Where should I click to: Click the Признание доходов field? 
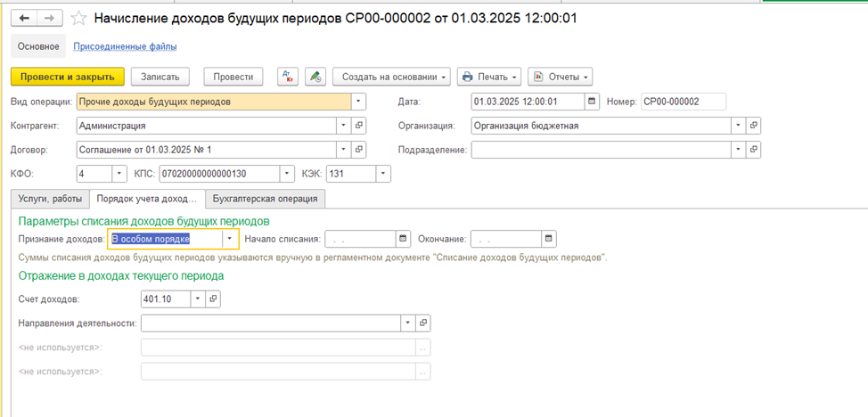tap(165, 239)
